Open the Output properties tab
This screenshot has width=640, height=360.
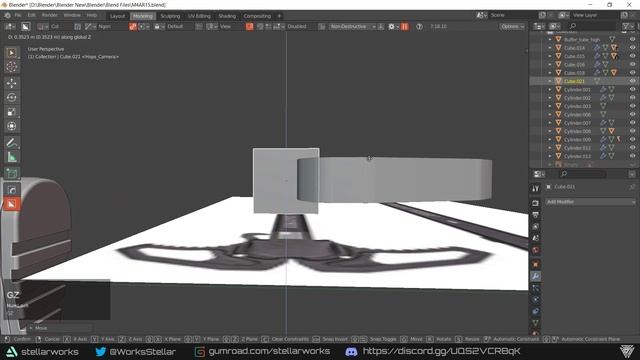click(x=536, y=215)
